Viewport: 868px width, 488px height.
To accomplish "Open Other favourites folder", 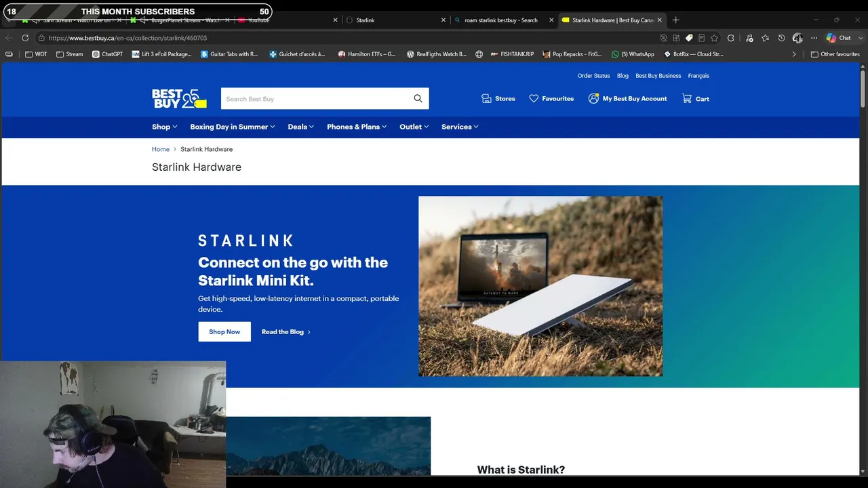I will click(x=835, y=54).
